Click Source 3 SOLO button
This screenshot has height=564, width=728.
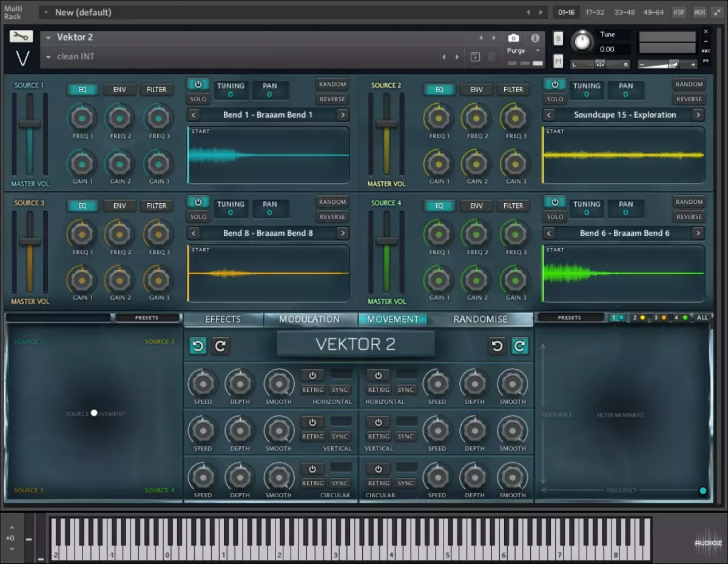[198, 217]
